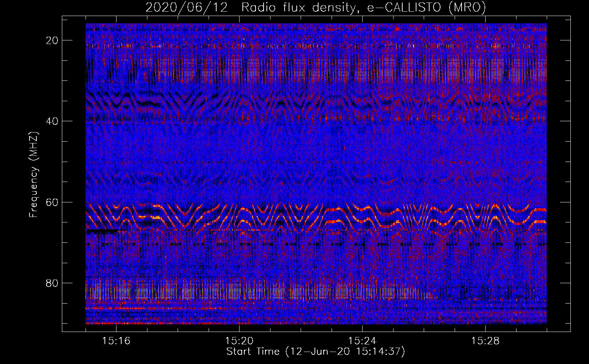Click the 60 MHz frequency tick label
Viewport: 589px width, 364px height.
click(x=52, y=202)
